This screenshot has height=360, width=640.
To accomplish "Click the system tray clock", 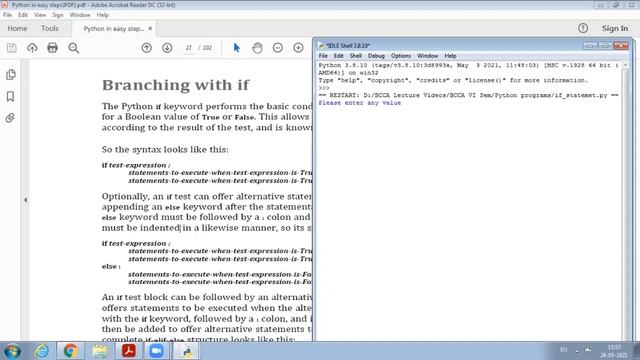I will point(614,351).
